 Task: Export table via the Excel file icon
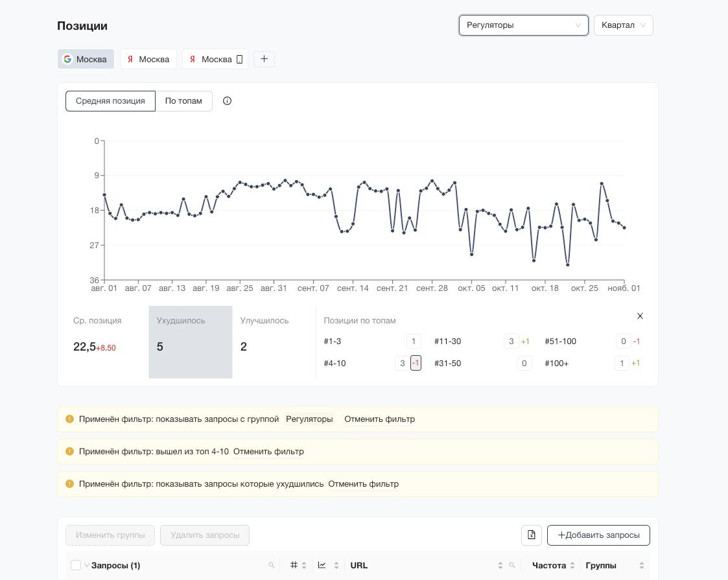(531, 535)
